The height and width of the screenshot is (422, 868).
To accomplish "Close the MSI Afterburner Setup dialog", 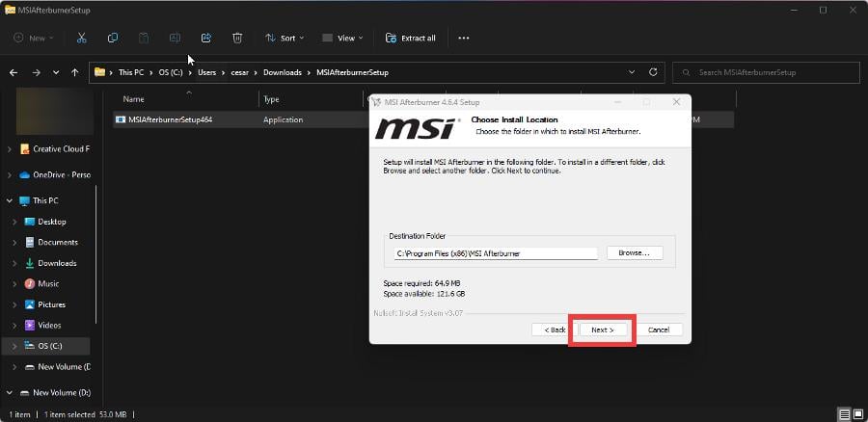I will (x=676, y=102).
